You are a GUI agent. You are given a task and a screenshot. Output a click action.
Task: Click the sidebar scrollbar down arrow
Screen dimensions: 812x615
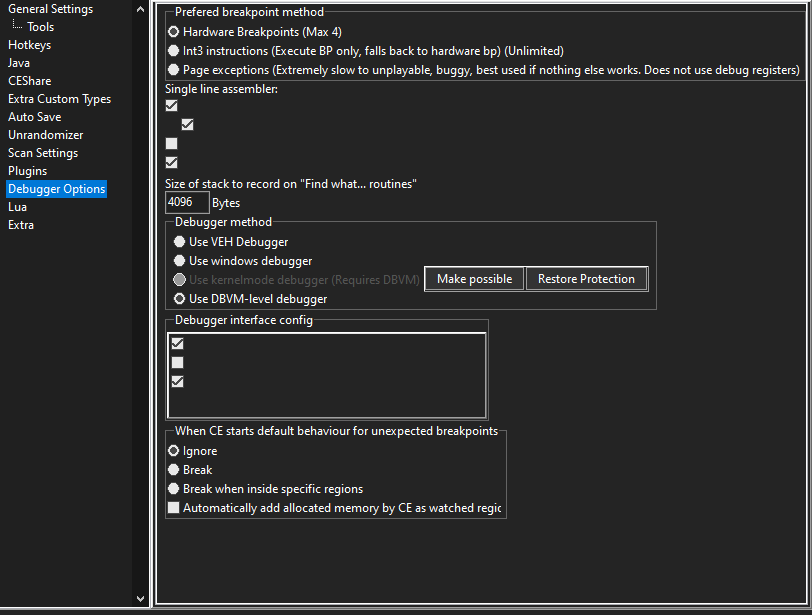tap(139, 598)
